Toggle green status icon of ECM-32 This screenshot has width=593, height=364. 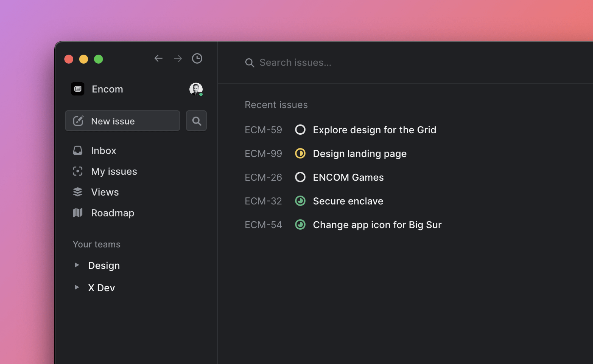[300, 201]
